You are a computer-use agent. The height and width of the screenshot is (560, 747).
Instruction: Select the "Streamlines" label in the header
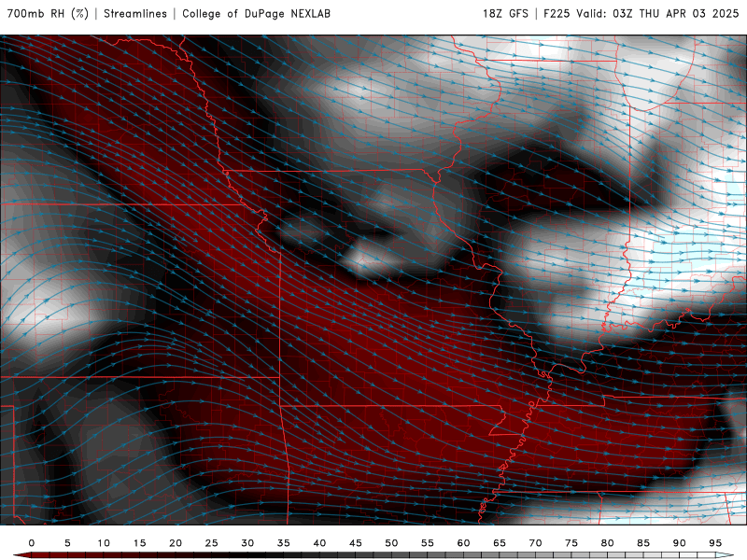(135, 14)
